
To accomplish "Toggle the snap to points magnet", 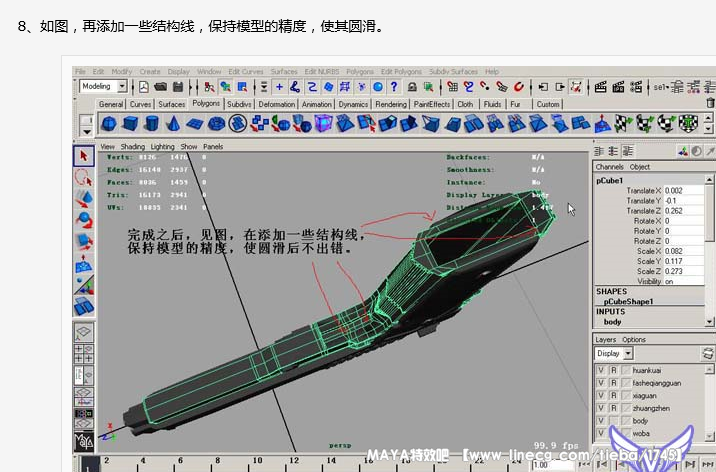I will pyautogui.click(x=485, y=87).
